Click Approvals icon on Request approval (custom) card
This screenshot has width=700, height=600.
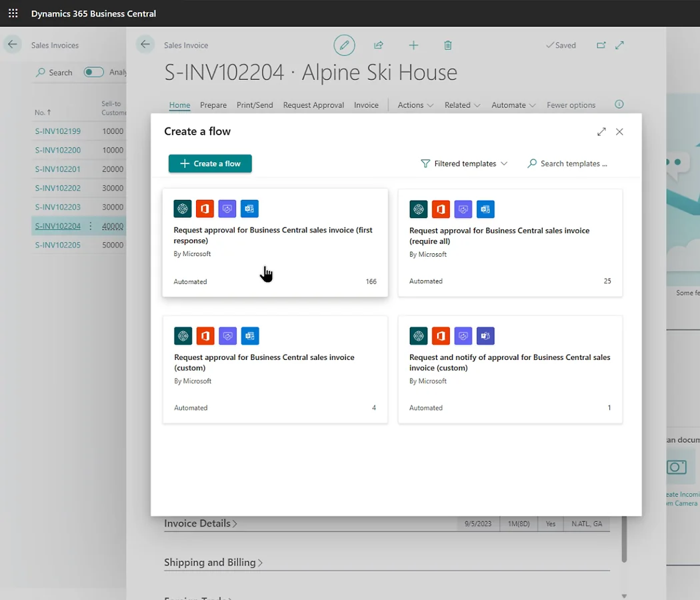coord(228,336)
